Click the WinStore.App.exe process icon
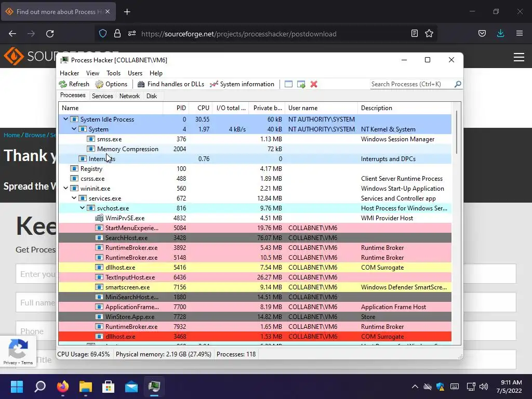 point(99,316)
